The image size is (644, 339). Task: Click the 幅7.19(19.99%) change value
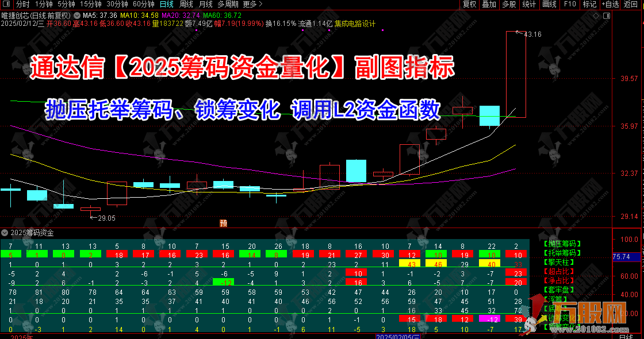[239, 24]
